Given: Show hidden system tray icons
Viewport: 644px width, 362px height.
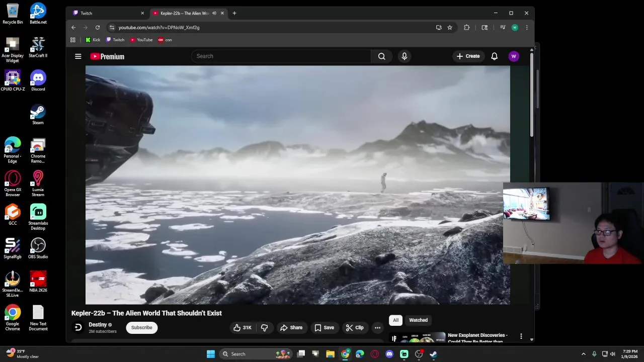Looking at the screenshot, I should click(x=584, y=354).
